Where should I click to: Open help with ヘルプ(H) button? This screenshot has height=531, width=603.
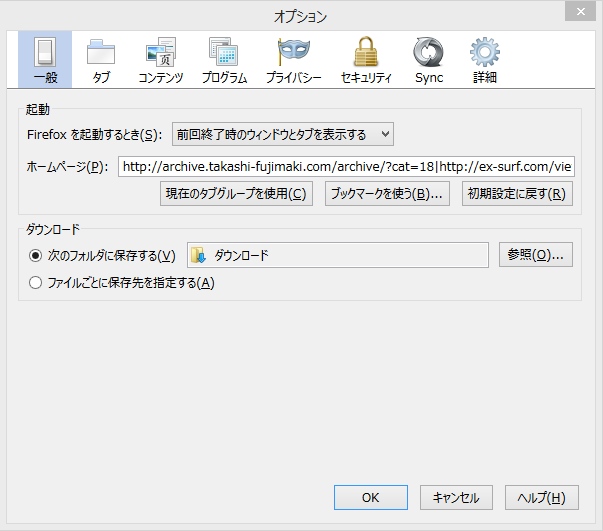pos(541,498)
